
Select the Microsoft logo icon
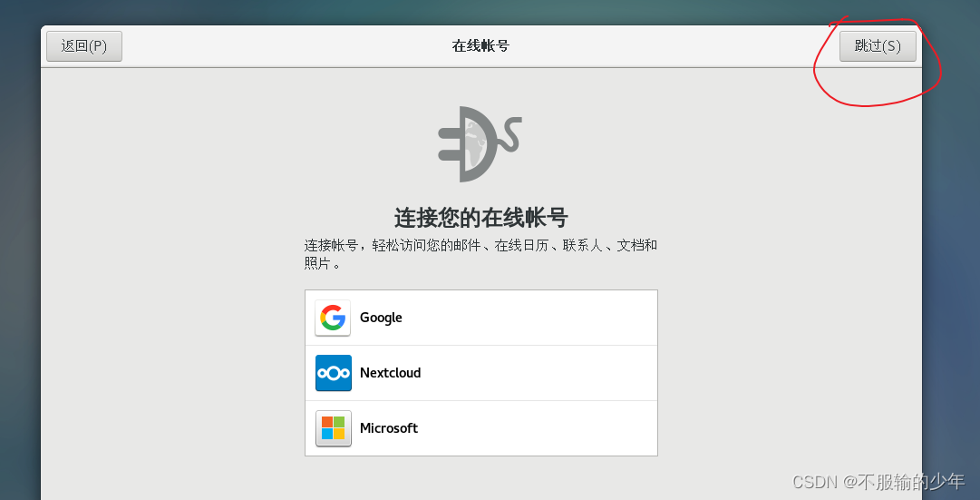[333, 428]
